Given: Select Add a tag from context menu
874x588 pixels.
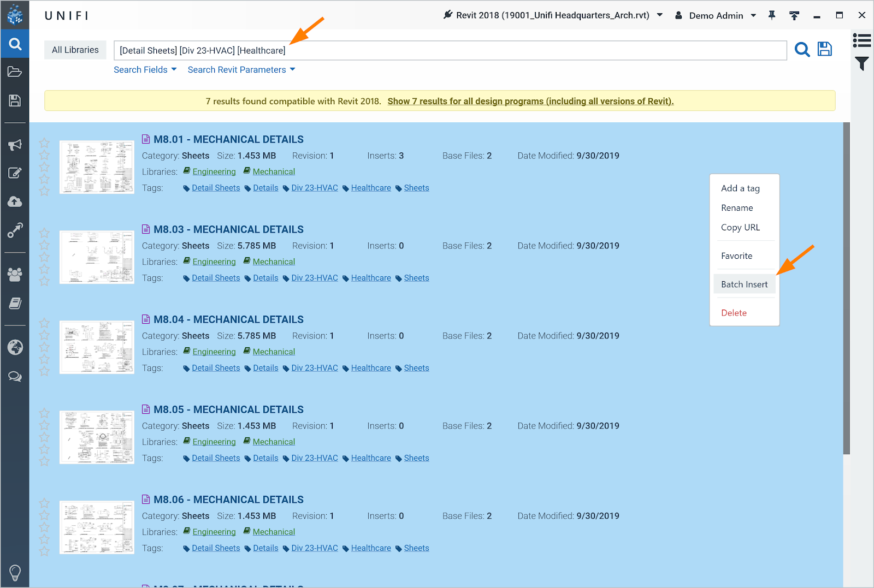Looking at the screenshot, I should pyautogui.click(x=740, y=188).
